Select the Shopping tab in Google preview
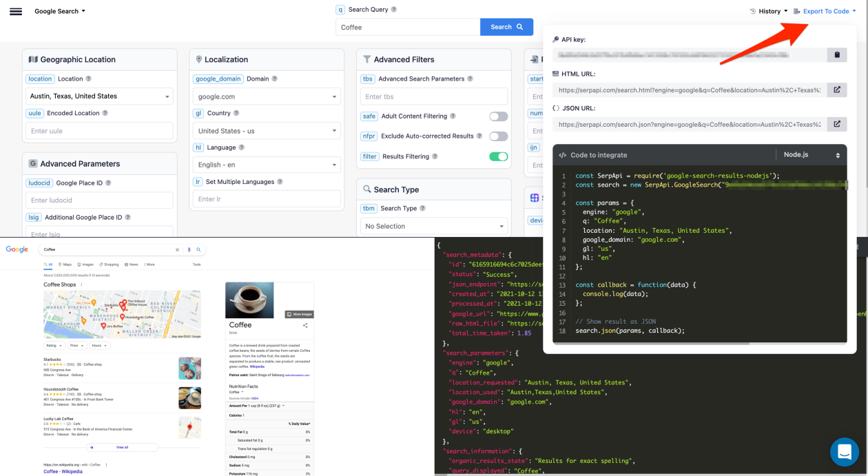This screenshot has width=868, height=476. (x=109, y=265)
